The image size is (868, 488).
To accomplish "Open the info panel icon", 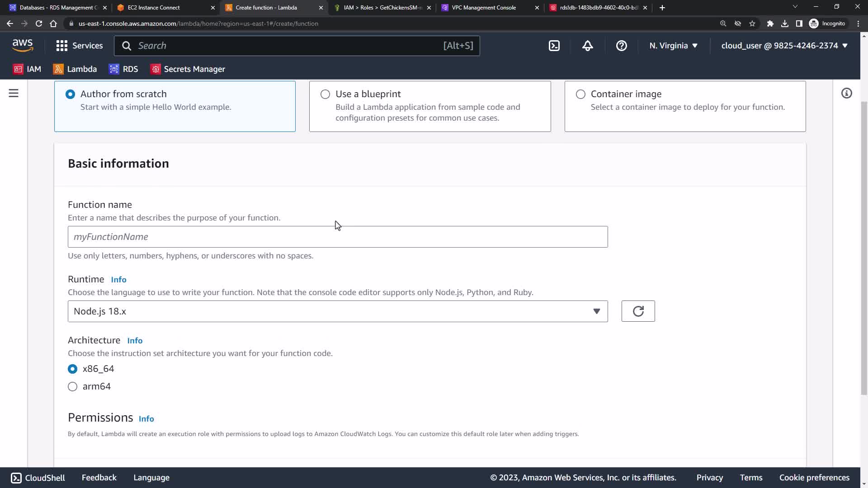I will coord(846,94).
